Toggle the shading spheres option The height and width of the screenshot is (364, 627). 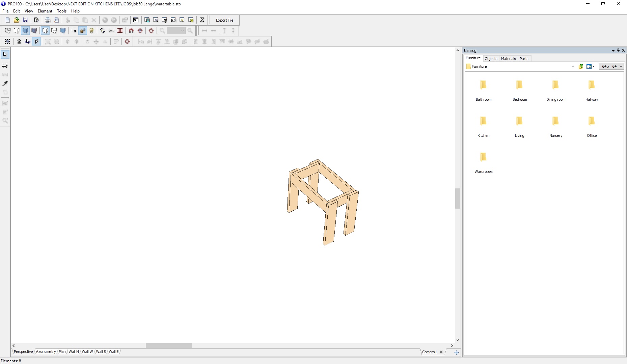click(83, 31)
